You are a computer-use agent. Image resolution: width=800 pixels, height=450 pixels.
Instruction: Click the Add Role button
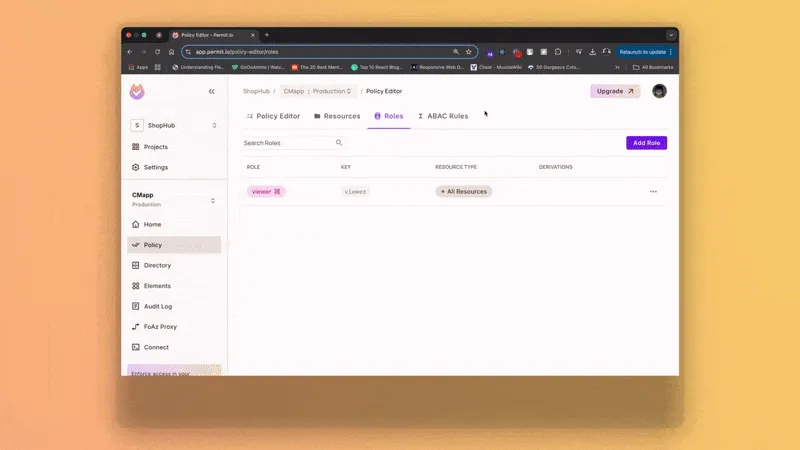(x=646, y=143)
